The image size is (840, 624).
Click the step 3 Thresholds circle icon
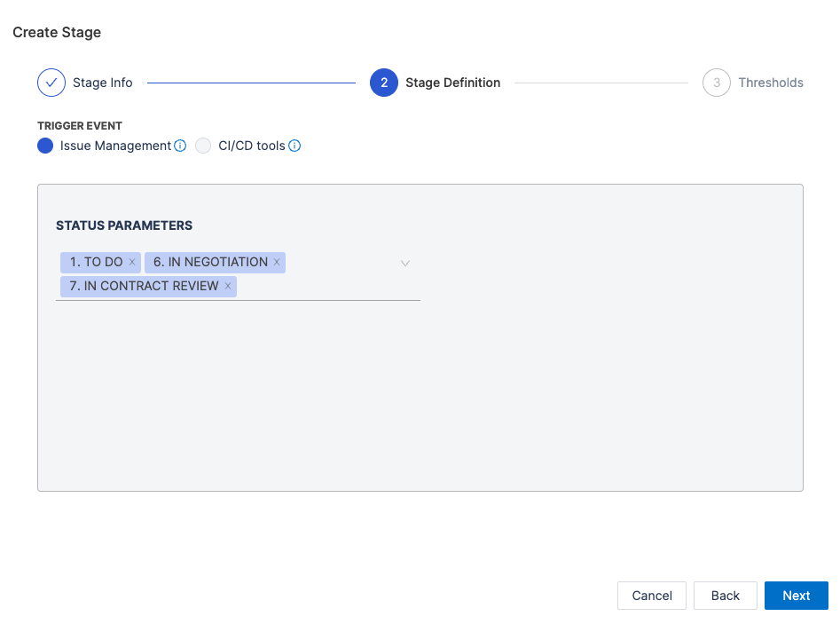coord(717,83)
